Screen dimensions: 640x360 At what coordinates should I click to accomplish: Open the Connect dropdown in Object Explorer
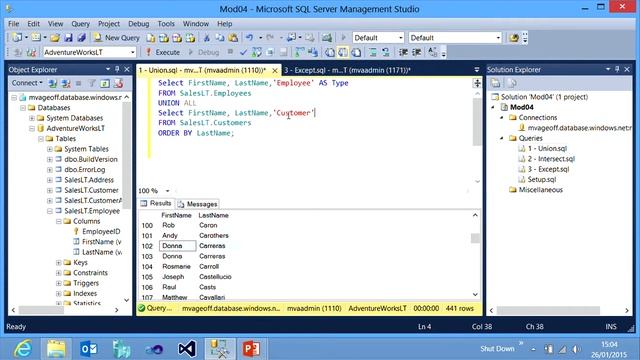27,83
